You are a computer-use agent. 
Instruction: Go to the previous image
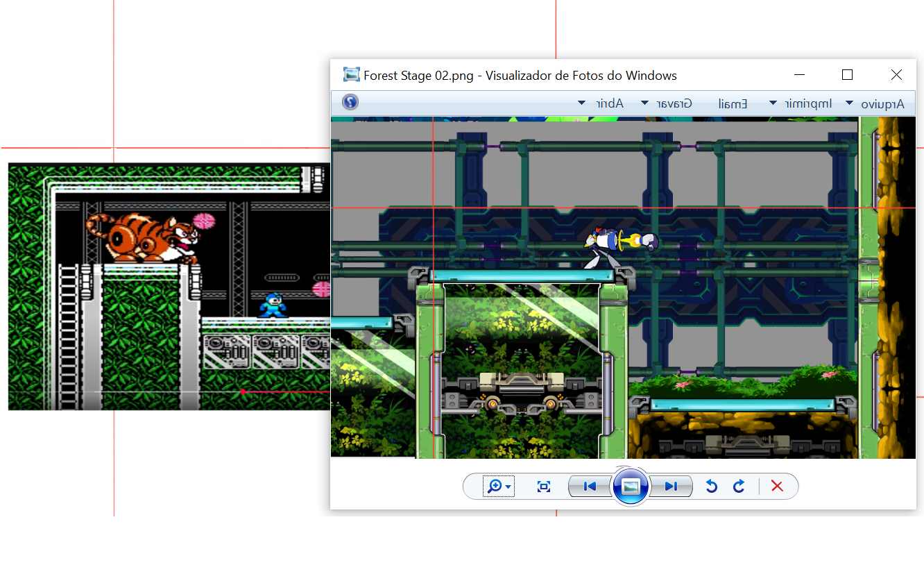[x=590, y=487]
